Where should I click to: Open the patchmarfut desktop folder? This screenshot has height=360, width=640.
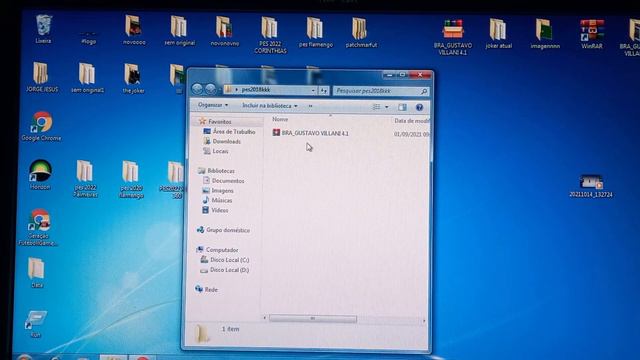pyautogui.click(x=361, y=32)
